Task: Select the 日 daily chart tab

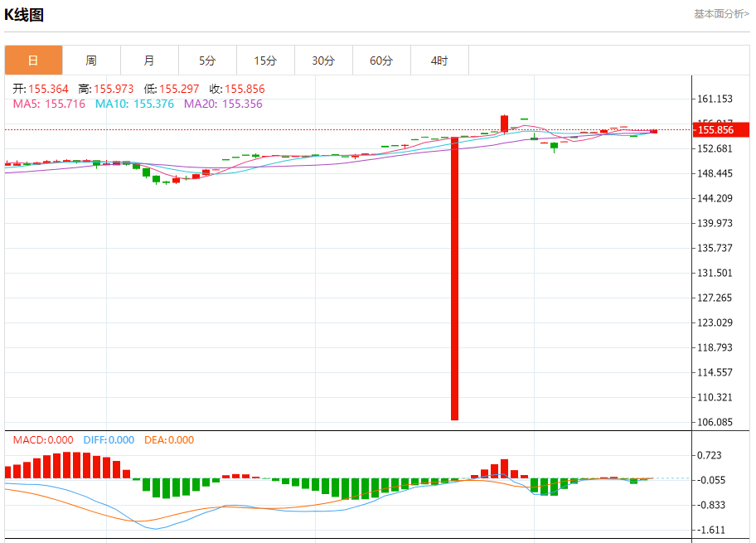Action: click(x=34, y=61)
